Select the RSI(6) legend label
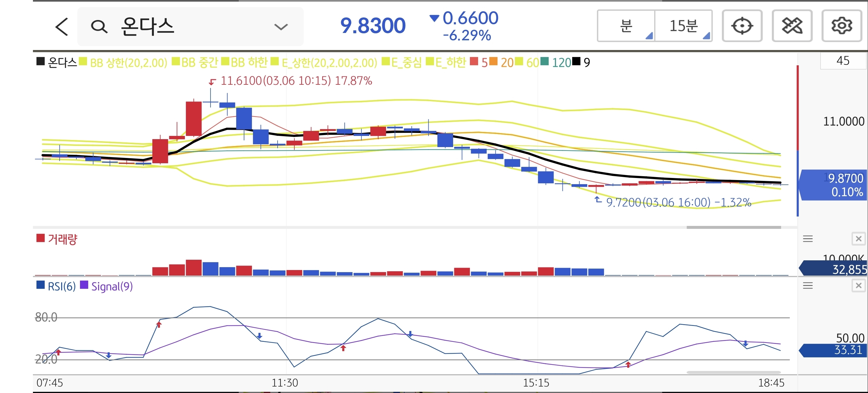Image resolution: width=868 pixels, height=393 pixels. coord(61,287)
